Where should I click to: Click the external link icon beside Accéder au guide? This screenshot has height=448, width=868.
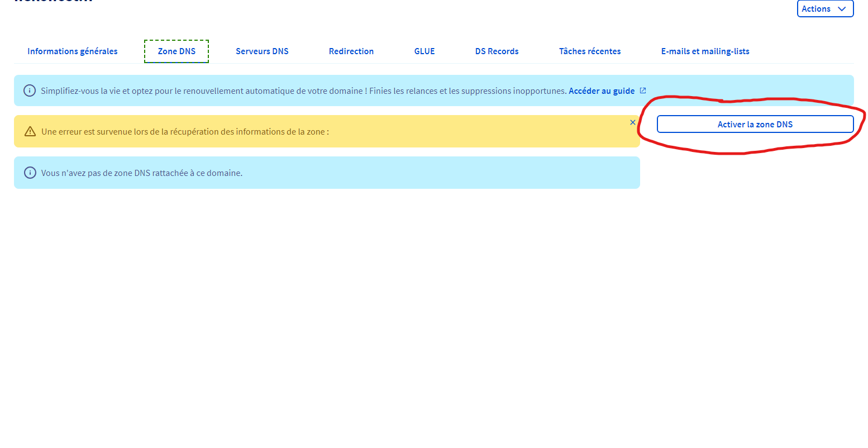coord(643,90)
